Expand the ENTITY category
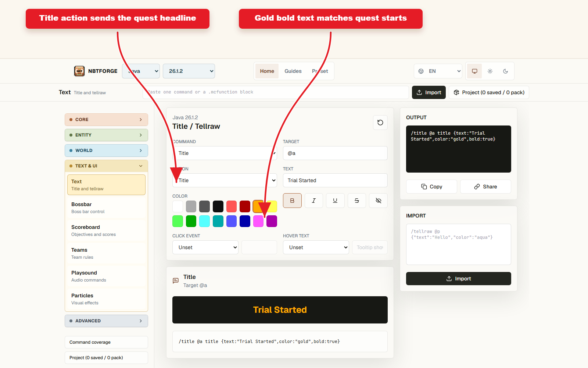 click(x=106, y=135)
